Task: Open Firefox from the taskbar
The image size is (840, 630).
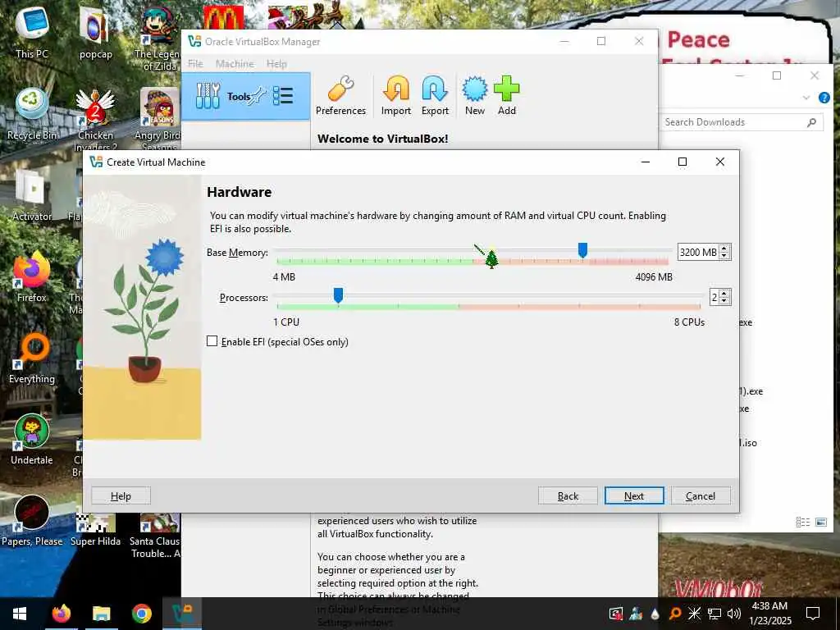Action: click(x=61, y=614)
